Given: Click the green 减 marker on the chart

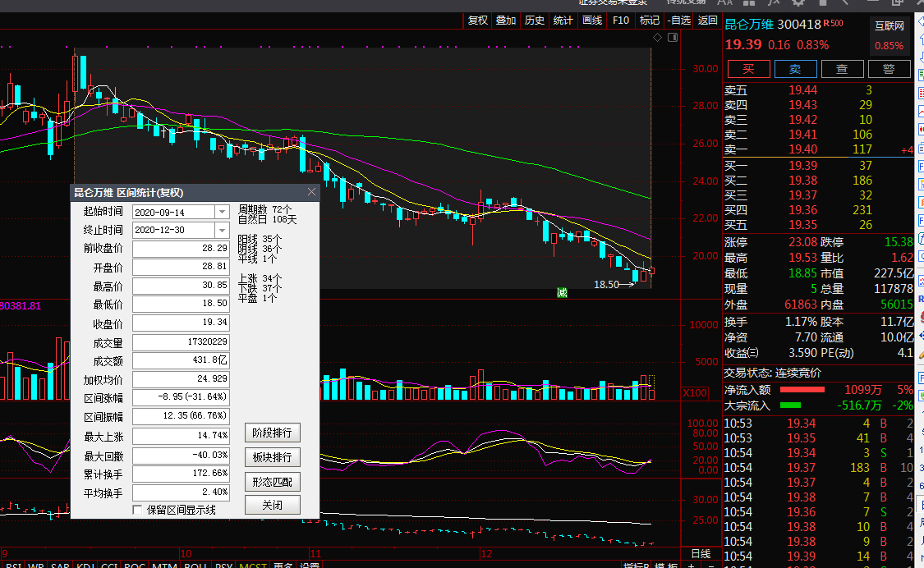Looking at the screenshot, I should point(562,293).
